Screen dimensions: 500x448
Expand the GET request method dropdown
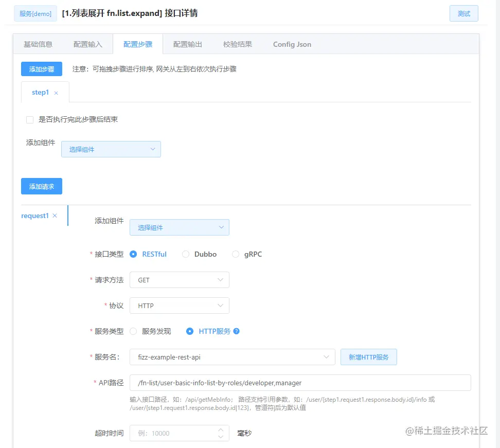pos(179,280)
